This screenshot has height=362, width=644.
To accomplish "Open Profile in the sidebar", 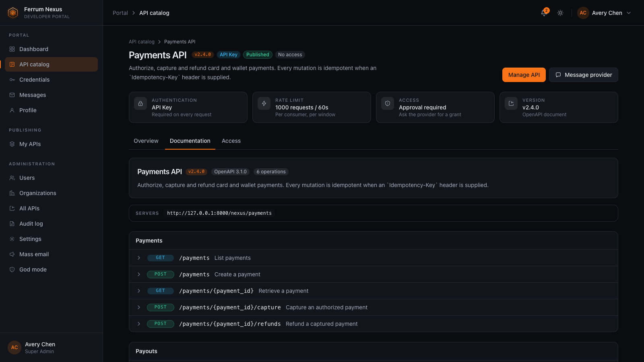I will coord(51,110).
